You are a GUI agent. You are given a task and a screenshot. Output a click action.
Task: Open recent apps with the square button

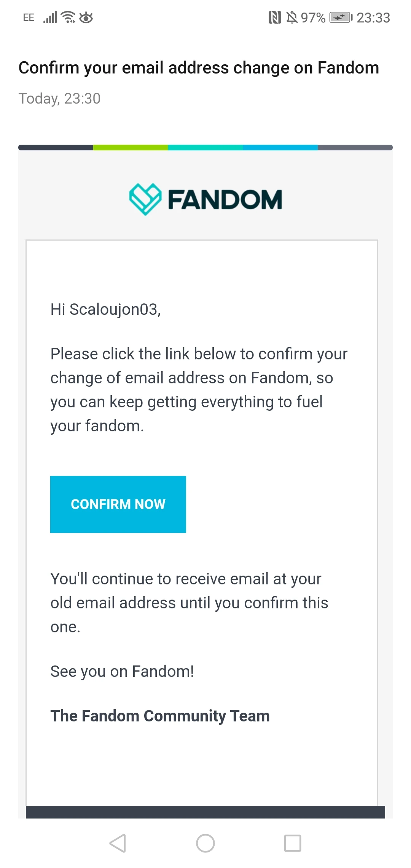[x=293, y=843]
